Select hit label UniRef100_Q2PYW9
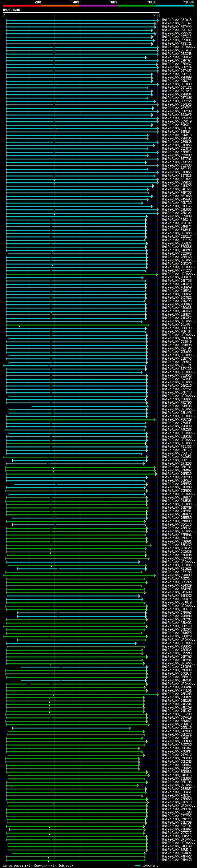Viewport: 197px width, 868px height. (x=177, y=111)
